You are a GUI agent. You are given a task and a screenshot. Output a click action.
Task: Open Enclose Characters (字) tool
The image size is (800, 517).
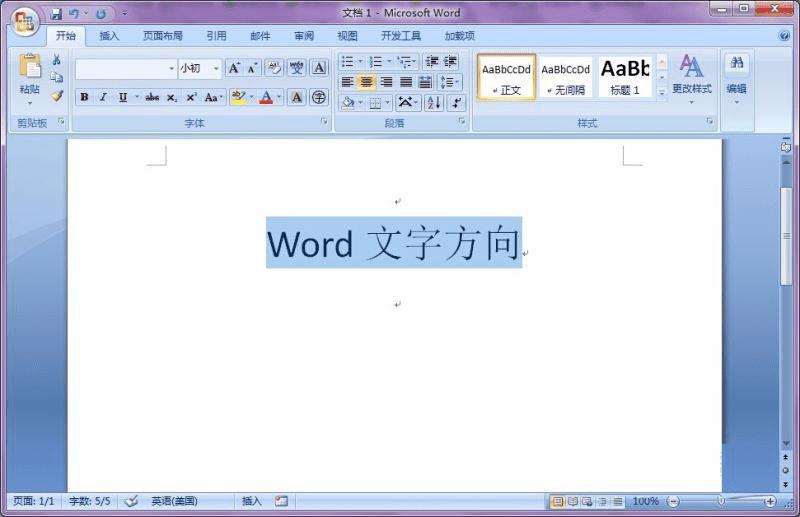click(x=319, y=97)
